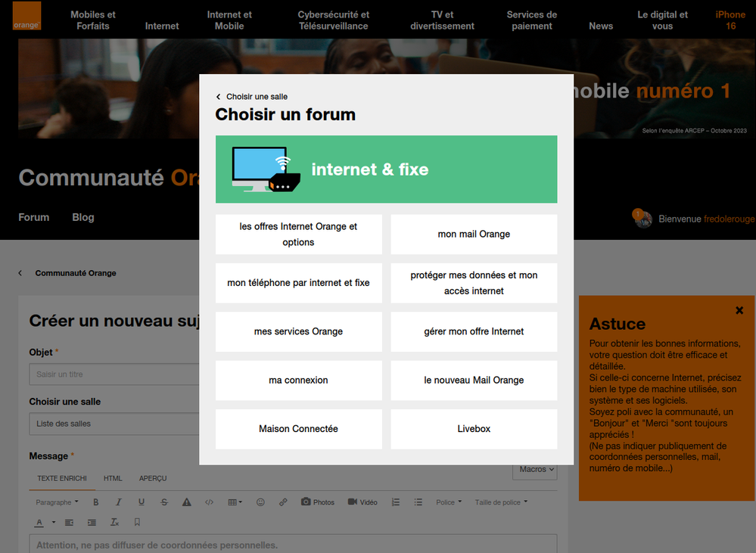Open the Macros dropdown
Screen dimensions: 756x553
coord(537,470)
